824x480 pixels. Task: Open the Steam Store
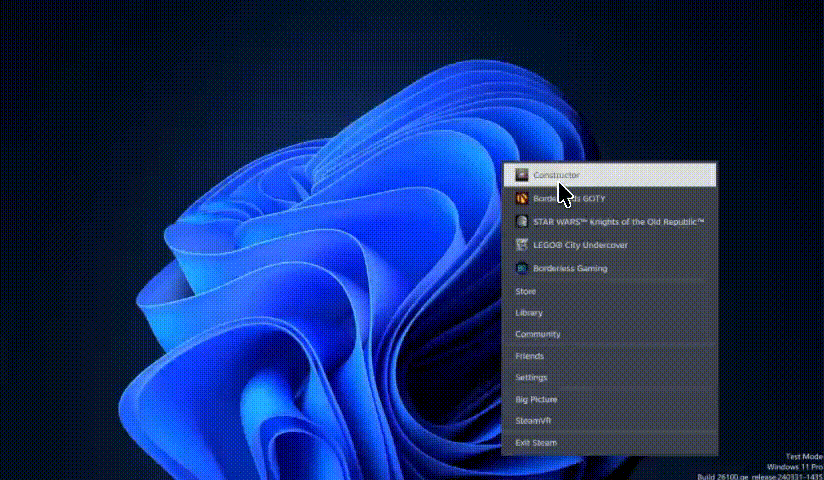point(526,291)
